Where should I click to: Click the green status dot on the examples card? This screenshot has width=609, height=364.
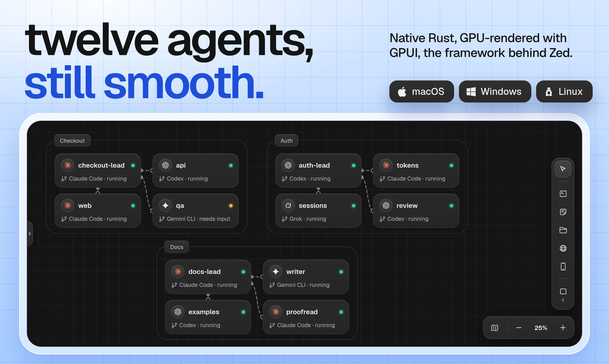(x=243, y=312)
